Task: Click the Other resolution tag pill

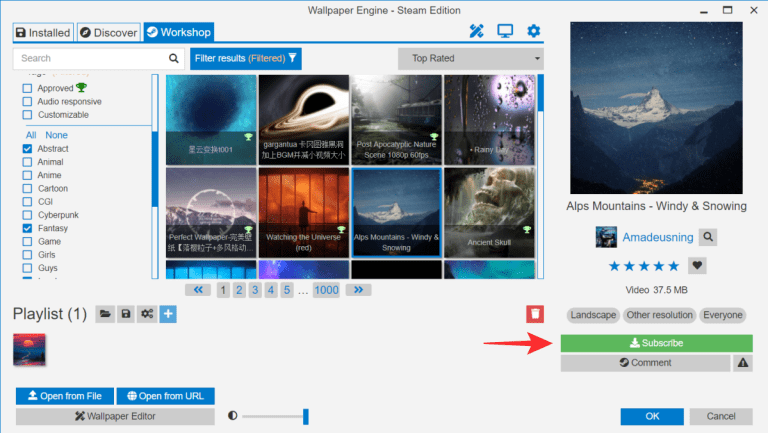Action: [659, 315]
